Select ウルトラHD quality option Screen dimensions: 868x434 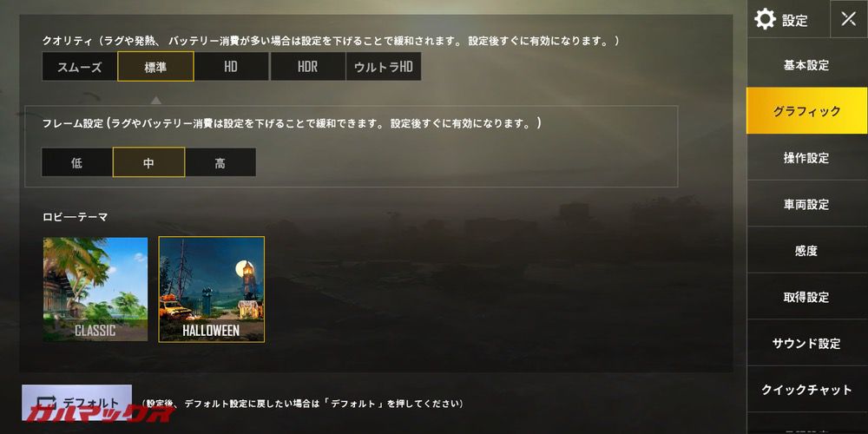(384, 67)
